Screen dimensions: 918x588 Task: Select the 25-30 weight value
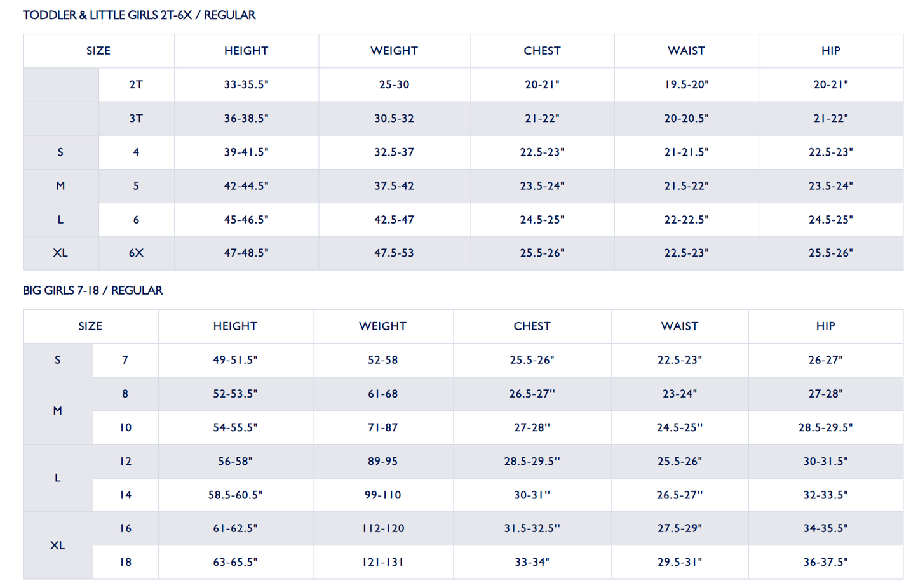pyautogui.click(x=394, y=84)
